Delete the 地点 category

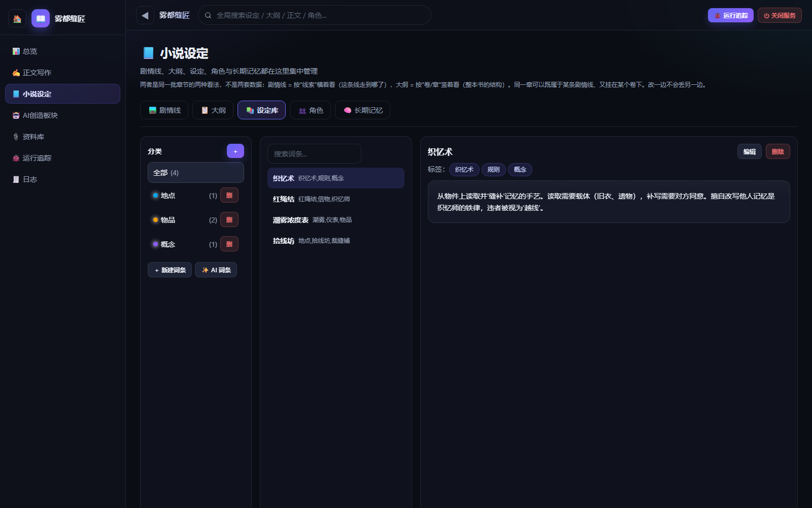point(229,195)
